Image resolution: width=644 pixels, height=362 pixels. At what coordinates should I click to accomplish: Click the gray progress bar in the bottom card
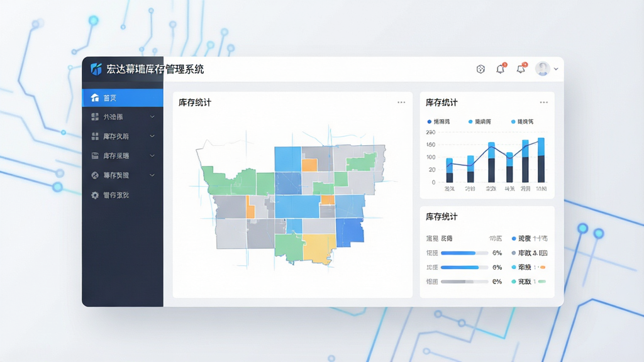tap(464, 282)
